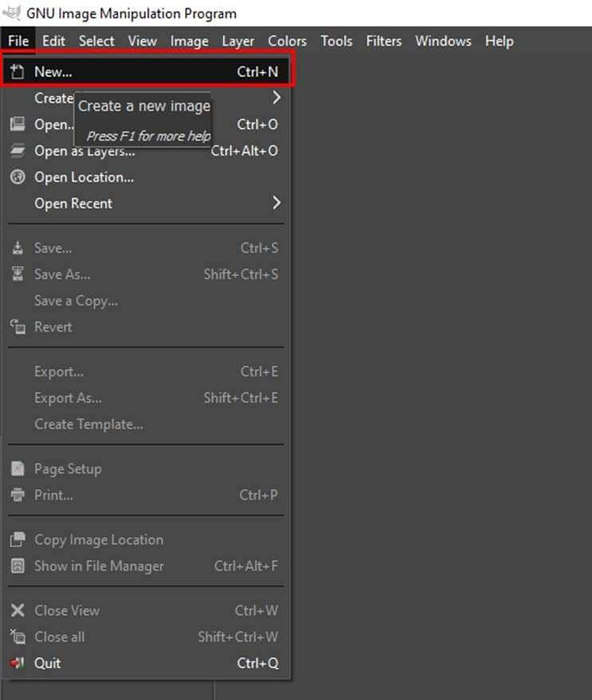The width and height of the screenshot is (592, 700).
Task: Click the Open file icon
Action: (18, 124)
